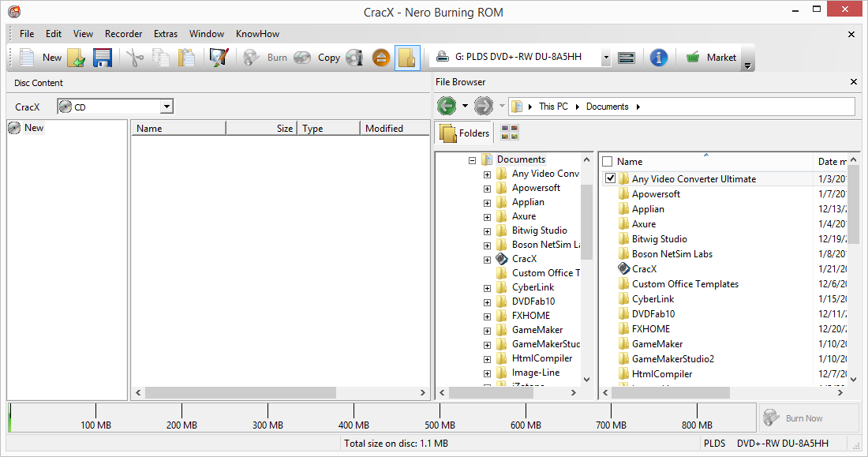The height and width of the screenshot is (457, 868).
Task: Click the CracX project icon in the file list
Action: click(x=624, y=268)
